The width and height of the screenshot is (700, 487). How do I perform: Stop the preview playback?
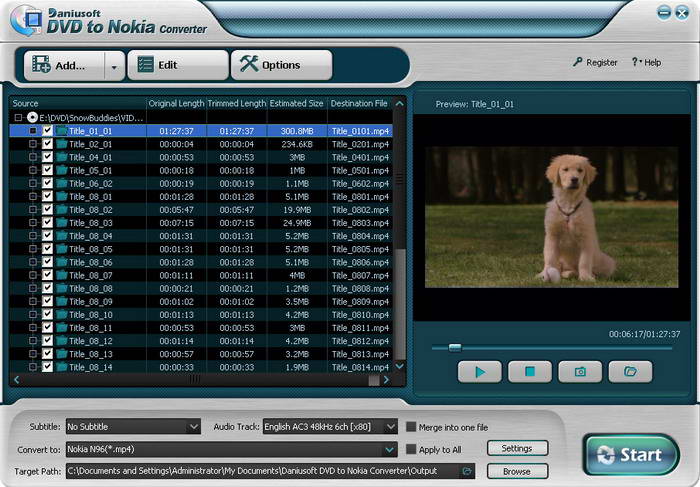(530, 372)
